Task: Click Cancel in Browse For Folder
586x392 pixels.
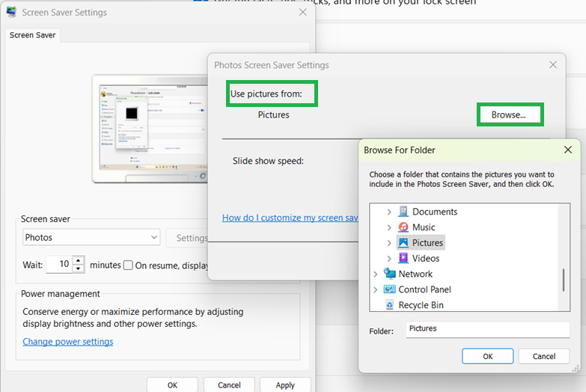Action: point(544,356)
